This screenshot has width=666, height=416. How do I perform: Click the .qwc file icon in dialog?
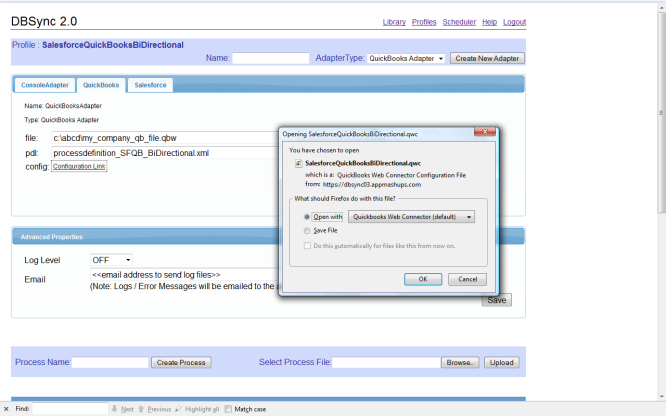(297, 161)
